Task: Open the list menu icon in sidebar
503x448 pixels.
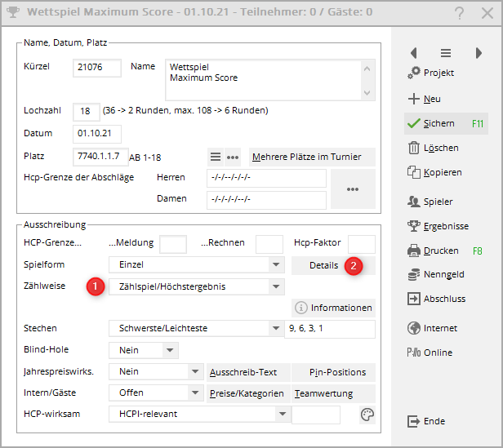Action: [446, 53]
